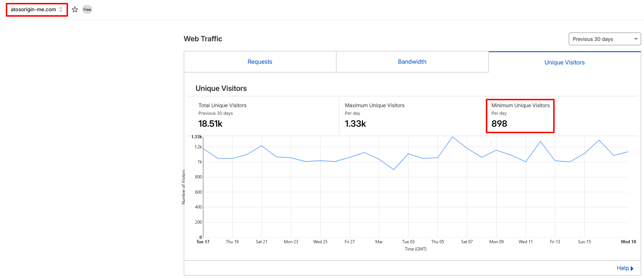The width and height of the screenshot is (644, 278).
Task: Click the chart's lowest dip after Mar
Action: point(394,169)
